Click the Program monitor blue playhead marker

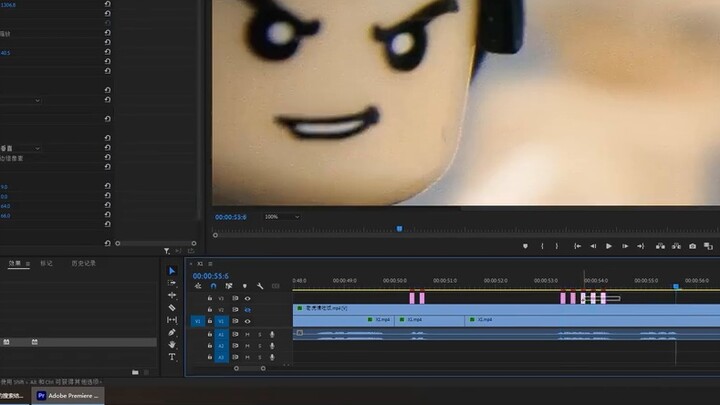pos(399,228)
